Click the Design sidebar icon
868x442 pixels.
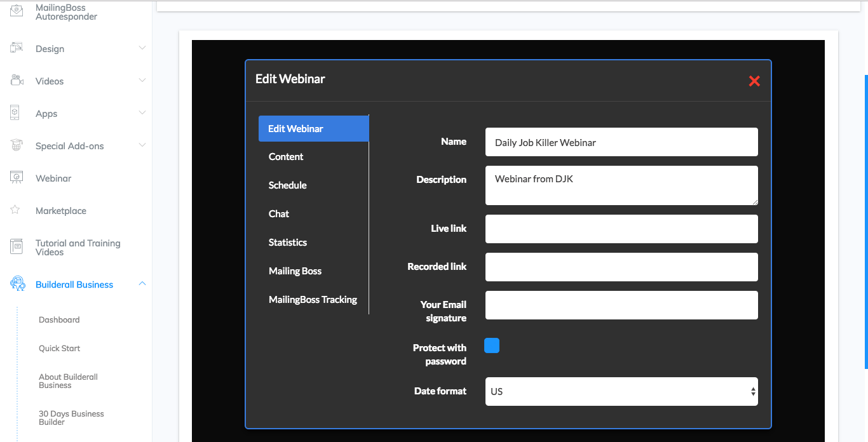tap(17, 48)
